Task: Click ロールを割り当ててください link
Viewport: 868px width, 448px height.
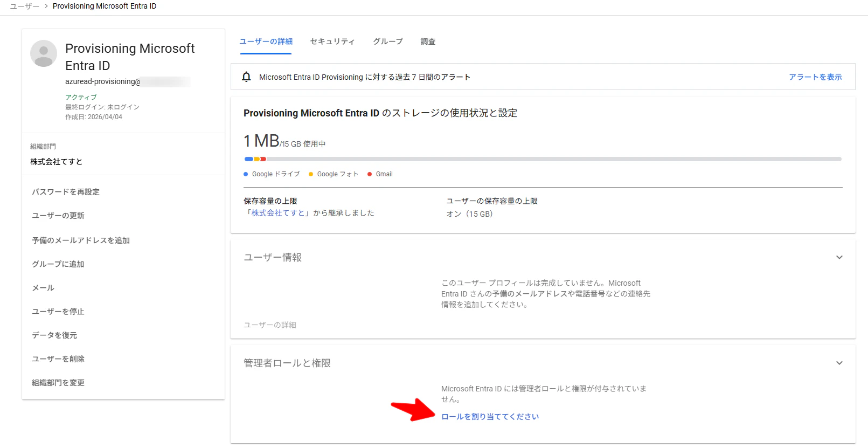Action: (490, 417)
